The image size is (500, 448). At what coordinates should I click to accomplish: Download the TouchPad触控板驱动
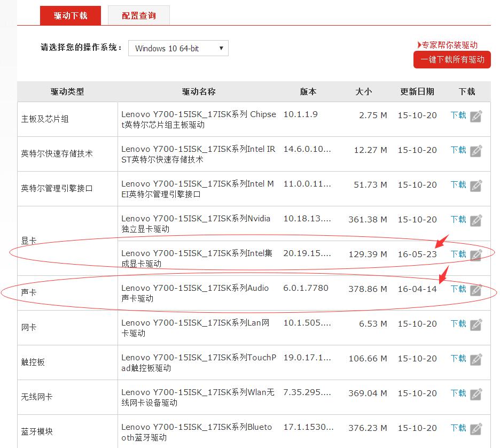pyautogui.click(x=458, y=359)
